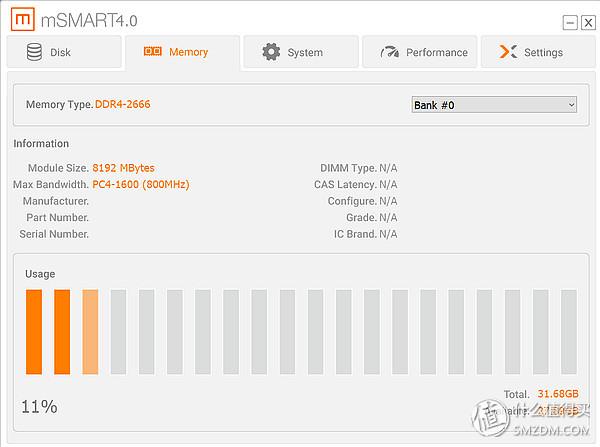600x447 pixels.
Task: Click the CAS Latency N/A entry
Action: (355, 184)
